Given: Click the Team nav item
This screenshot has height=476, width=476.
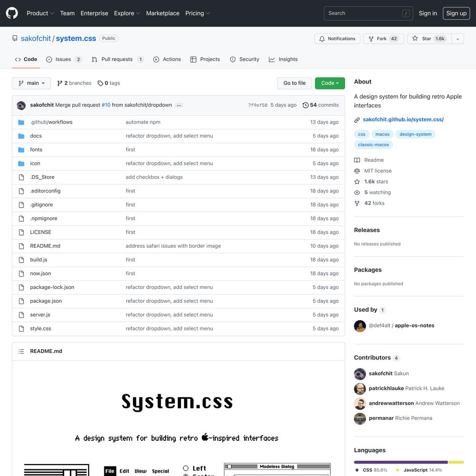Looking at the screenshot, I should (x=68, y=13).
